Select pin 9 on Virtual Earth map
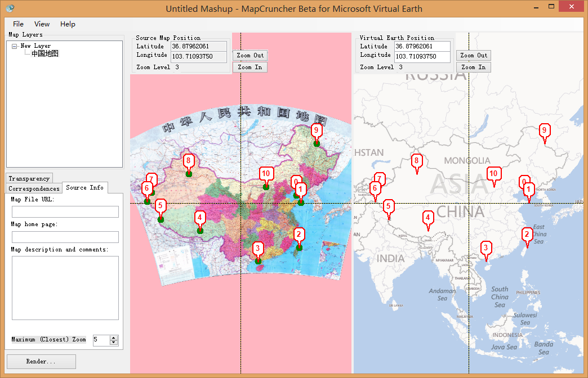Viewport: 588px width, 378px height. (x=545, y=130)
